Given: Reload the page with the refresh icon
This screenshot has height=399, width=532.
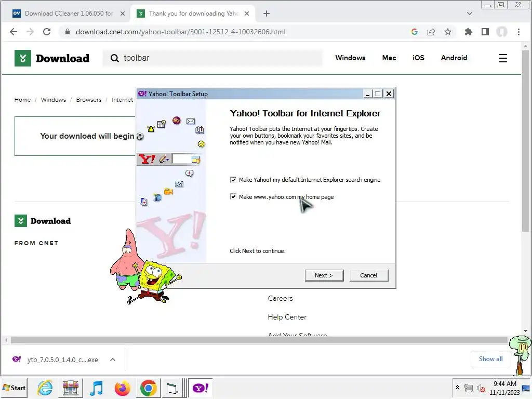Looking at the screenshot, I should click(47, 32).
